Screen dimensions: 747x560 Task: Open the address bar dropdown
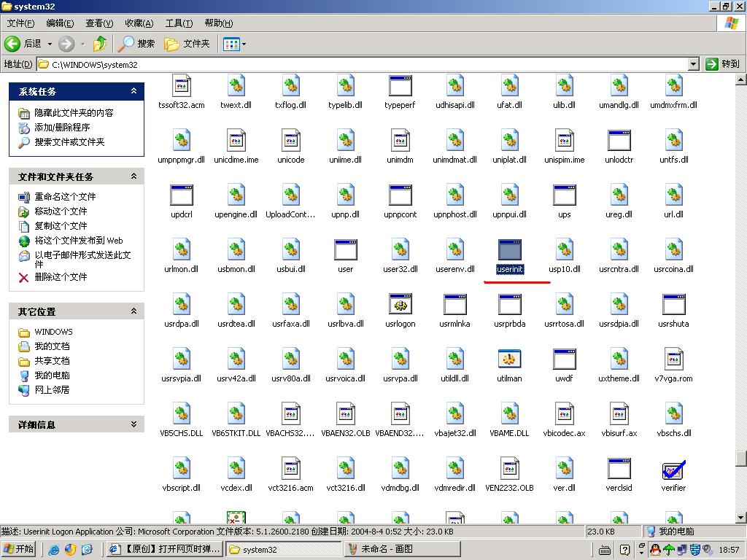[x=693, y=64]
